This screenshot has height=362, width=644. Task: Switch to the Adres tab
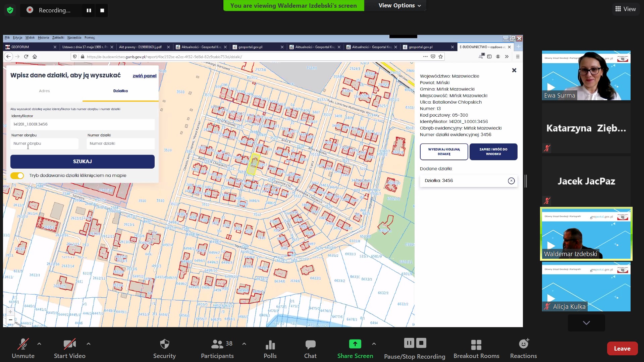pos(44,91)
